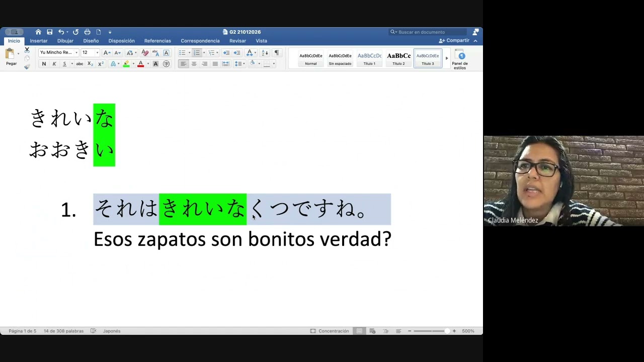Screen dimensions: 644x362
Task: Switch to the Disposición tab
Action: 122,41
